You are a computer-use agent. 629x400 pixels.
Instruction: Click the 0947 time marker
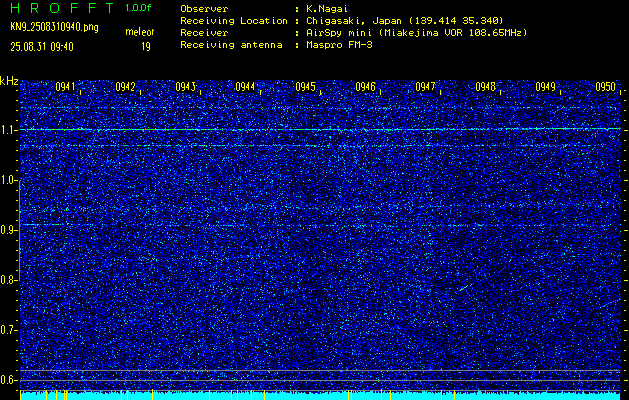(x=425, y=87)
